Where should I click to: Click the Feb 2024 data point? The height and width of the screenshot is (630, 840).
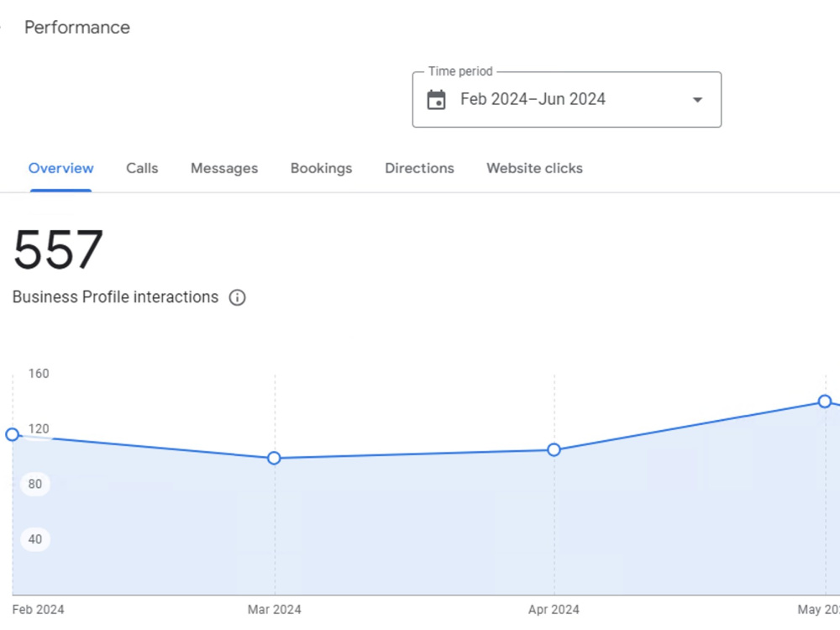click(x=13, y=434)
